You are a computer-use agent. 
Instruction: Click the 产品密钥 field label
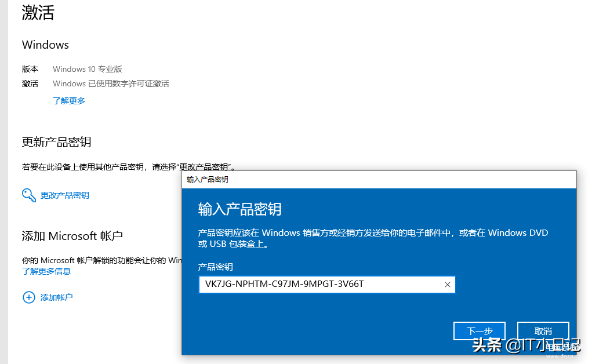point(215,267)
